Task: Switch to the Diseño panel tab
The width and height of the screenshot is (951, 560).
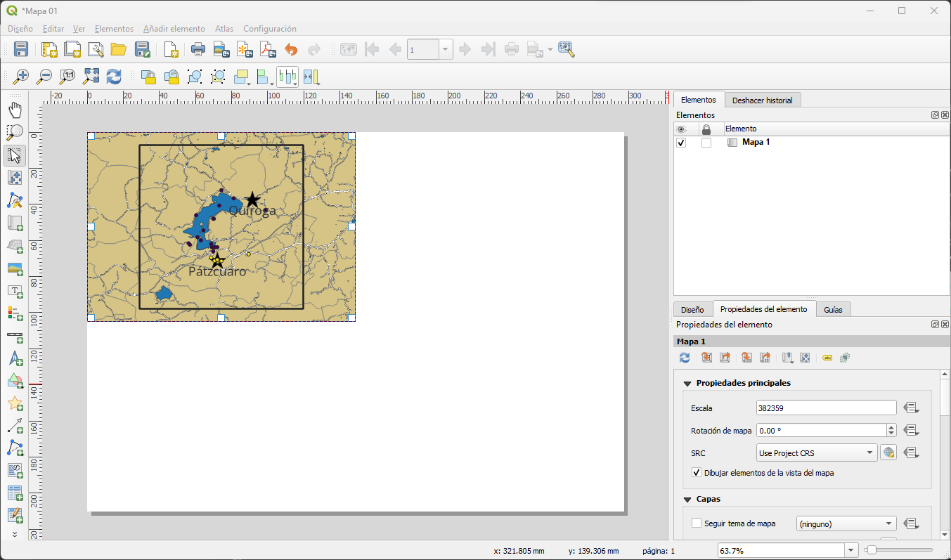Action: point(692,309)
